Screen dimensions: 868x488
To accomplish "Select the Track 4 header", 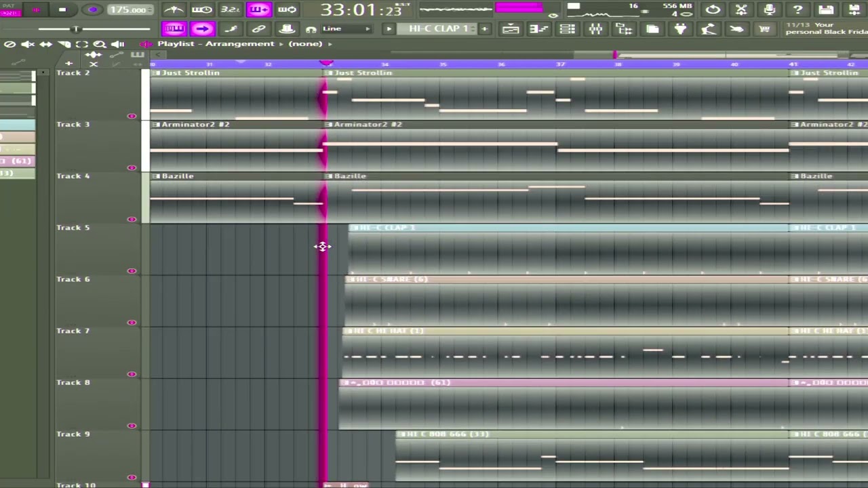I will [x=98, y=198].
